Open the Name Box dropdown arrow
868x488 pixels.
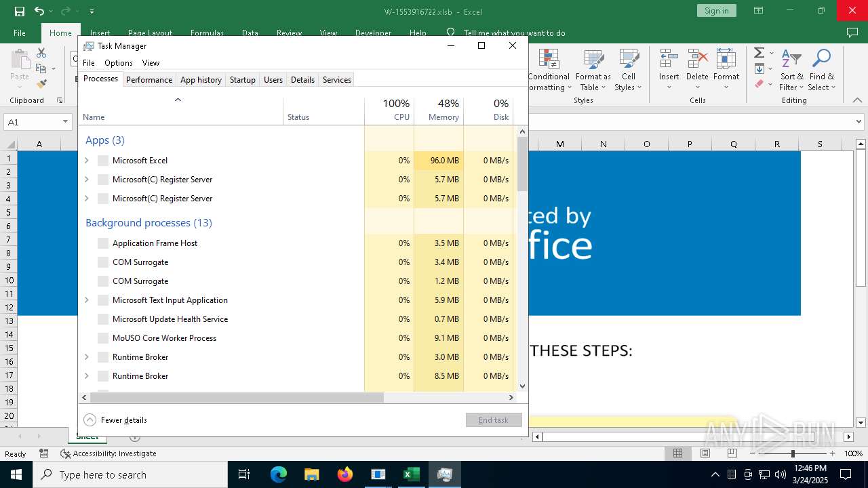pyautogui.click(x=65, y=122)
